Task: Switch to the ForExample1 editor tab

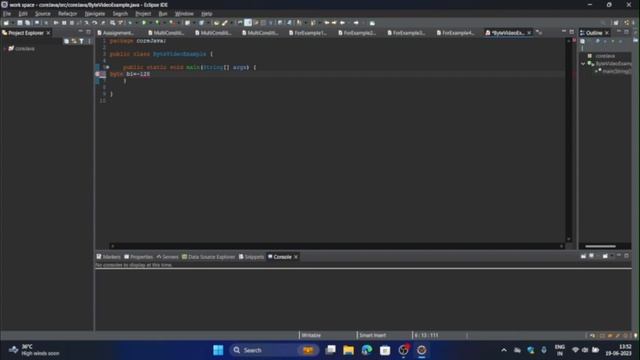Action: pos(308,33)
